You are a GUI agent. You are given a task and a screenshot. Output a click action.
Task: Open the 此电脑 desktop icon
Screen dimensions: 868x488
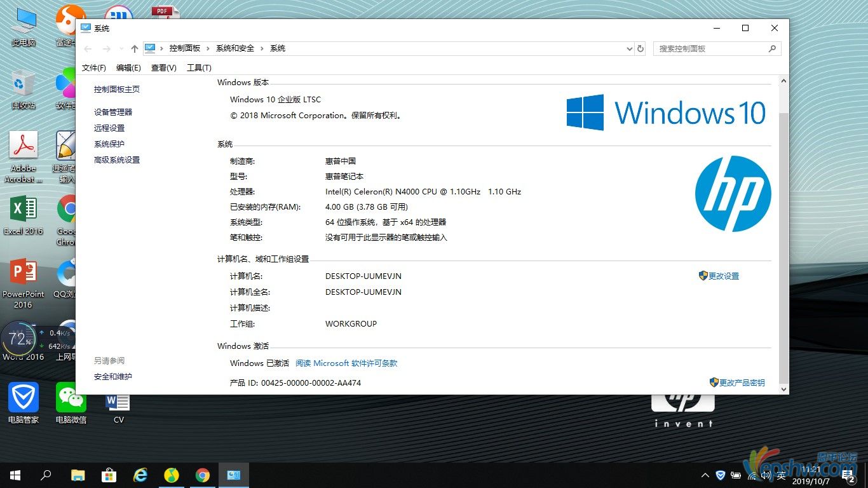pos(24,27)
